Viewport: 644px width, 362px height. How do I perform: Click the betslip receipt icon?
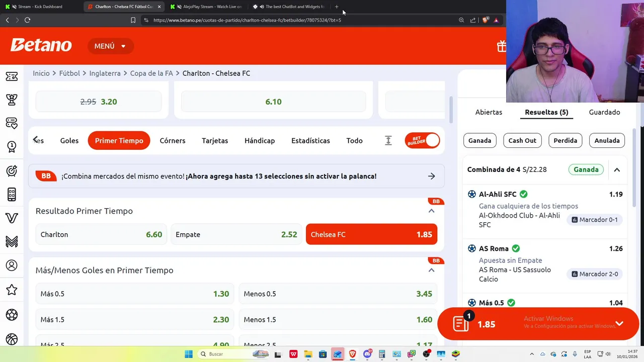pos(461,324)
